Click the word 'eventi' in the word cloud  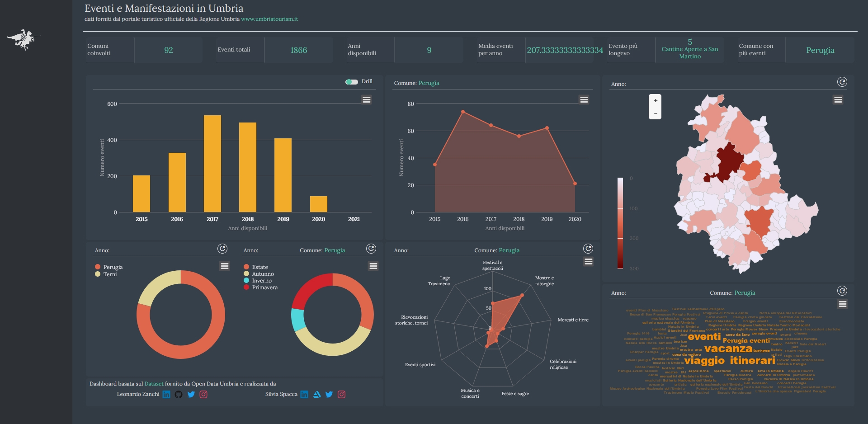tap(704, 337)
